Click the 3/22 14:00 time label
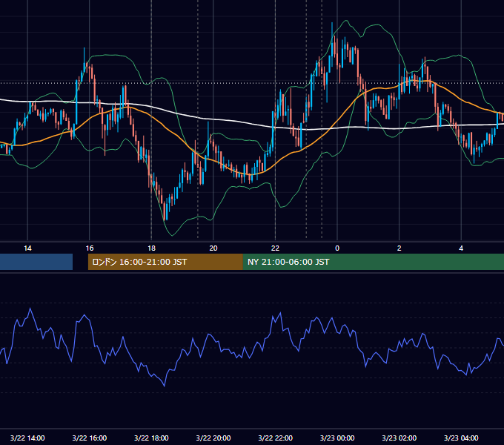 point(27,438)
